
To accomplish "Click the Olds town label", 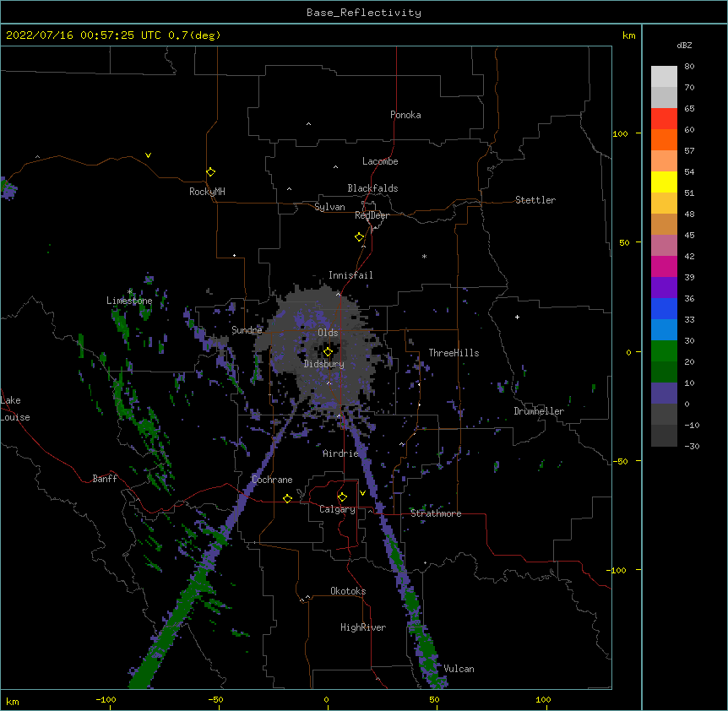I will (x=328, y=333).
